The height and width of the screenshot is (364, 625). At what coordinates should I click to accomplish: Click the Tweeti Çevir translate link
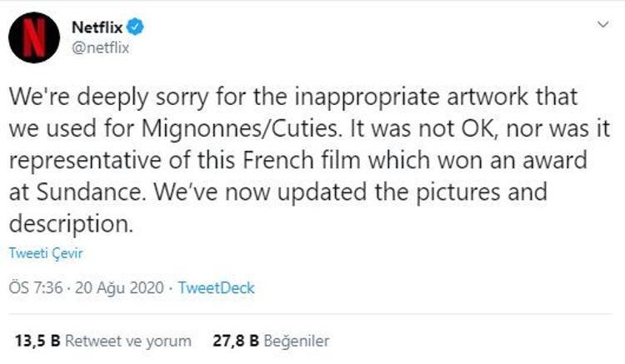pos(46,253)
